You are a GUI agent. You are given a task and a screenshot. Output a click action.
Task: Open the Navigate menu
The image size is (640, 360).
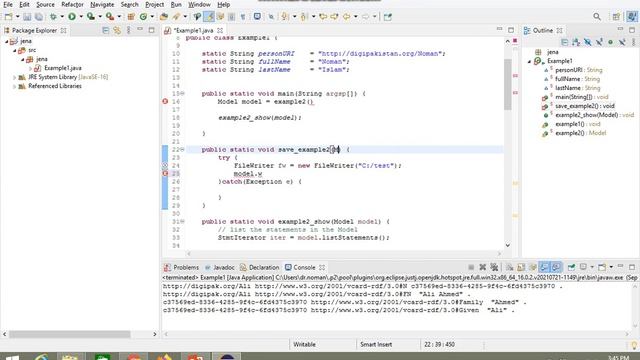tap(102, 4)
